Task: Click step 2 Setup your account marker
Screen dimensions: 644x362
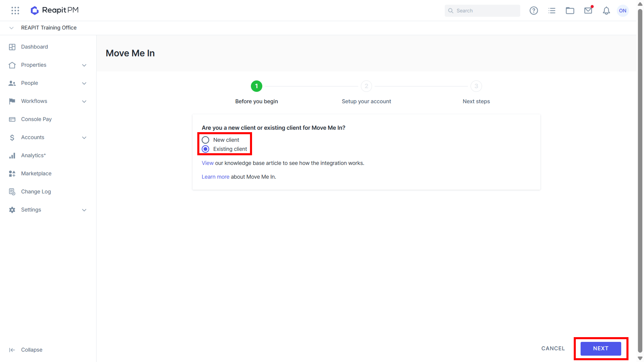Action: coord(366,86)
